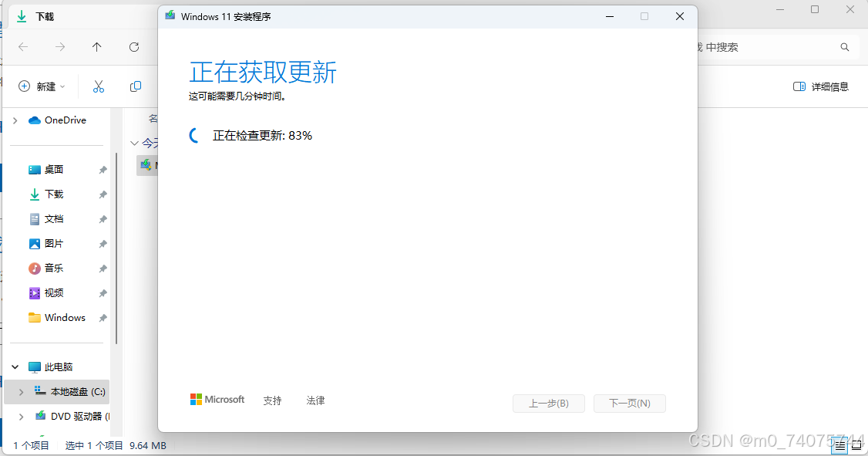Click the 支持 link in setup window

click(272, 400)
